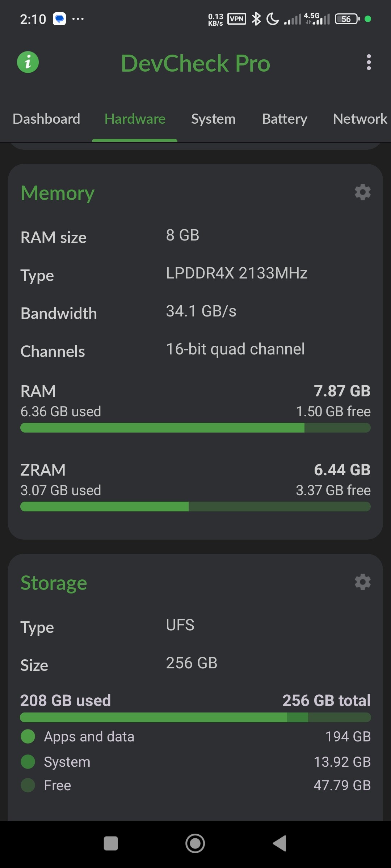391x868 pixels.
Task: Open the System tab
Action: [x=213, y=119]
